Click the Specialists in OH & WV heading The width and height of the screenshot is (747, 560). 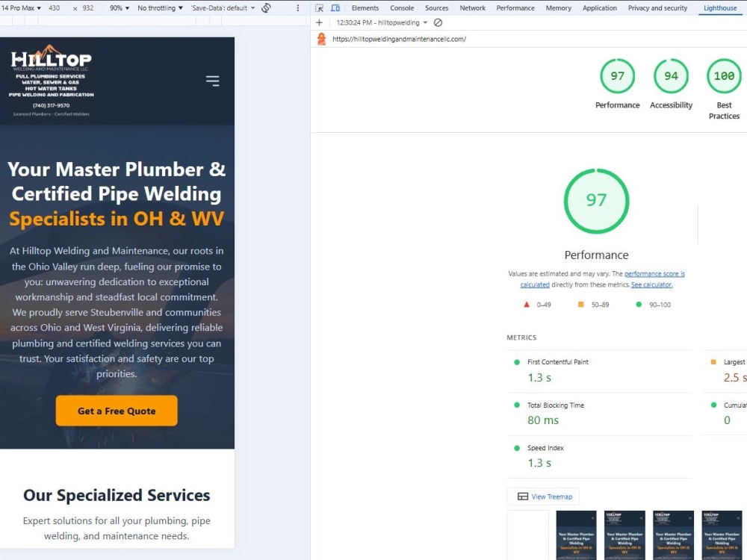coord(117,219)
